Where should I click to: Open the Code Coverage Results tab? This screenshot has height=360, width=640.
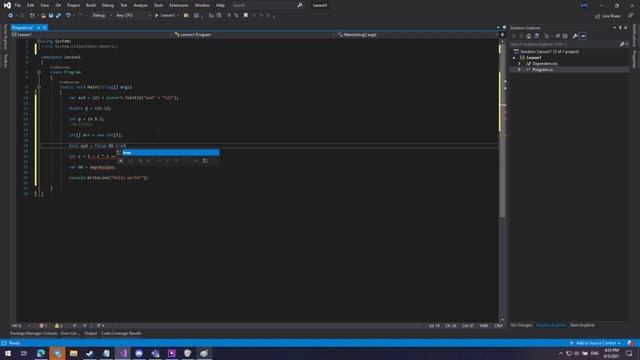[x=121, y=333]
